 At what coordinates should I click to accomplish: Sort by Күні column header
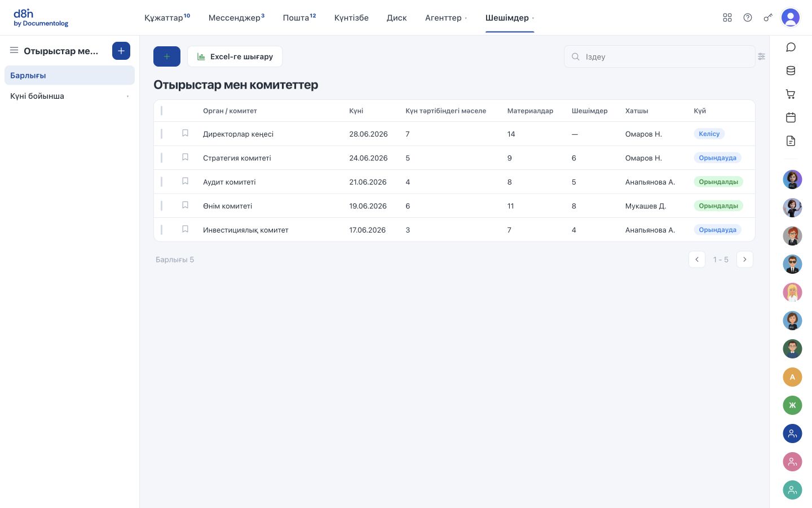pos(356,111)
